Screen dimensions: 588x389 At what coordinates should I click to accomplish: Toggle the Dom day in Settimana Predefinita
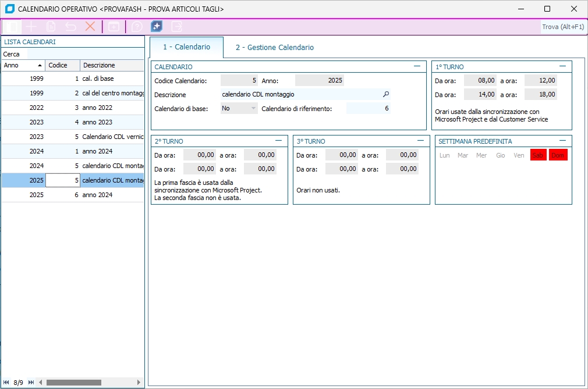558,155
